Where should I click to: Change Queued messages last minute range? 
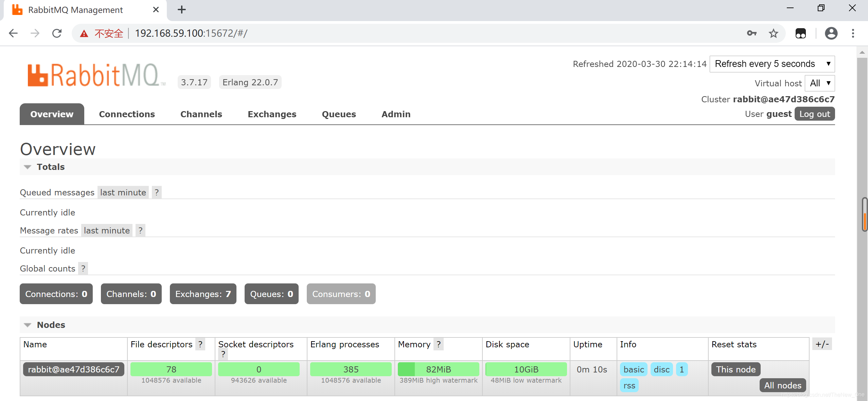[123, 192]
